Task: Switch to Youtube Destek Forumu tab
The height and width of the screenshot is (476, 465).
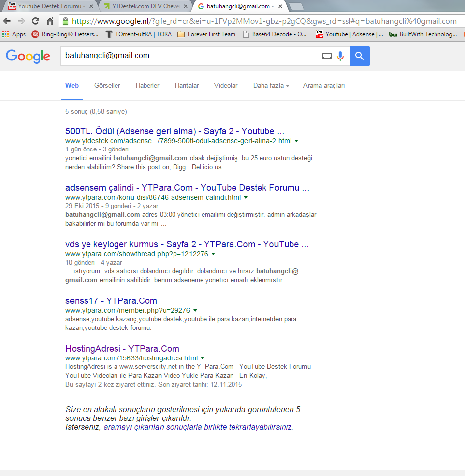Action: click(50, 6)
